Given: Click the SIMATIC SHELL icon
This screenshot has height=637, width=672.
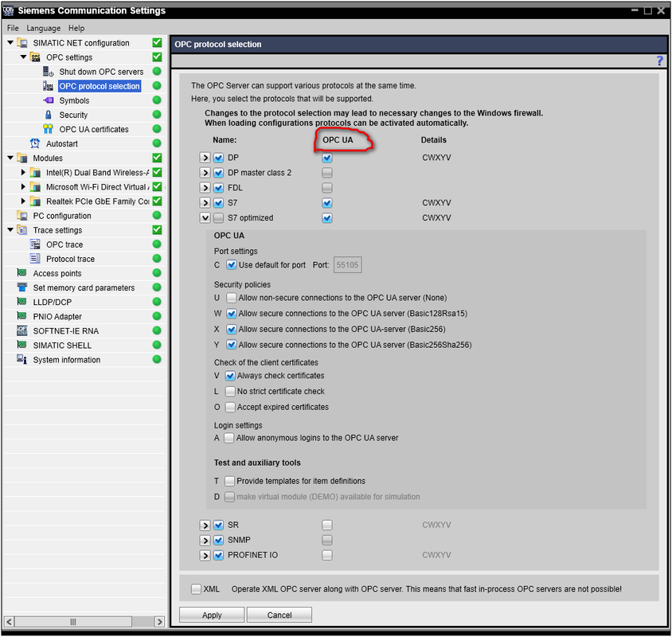Looking at the screenshot, I should click(x=21, y=345).
